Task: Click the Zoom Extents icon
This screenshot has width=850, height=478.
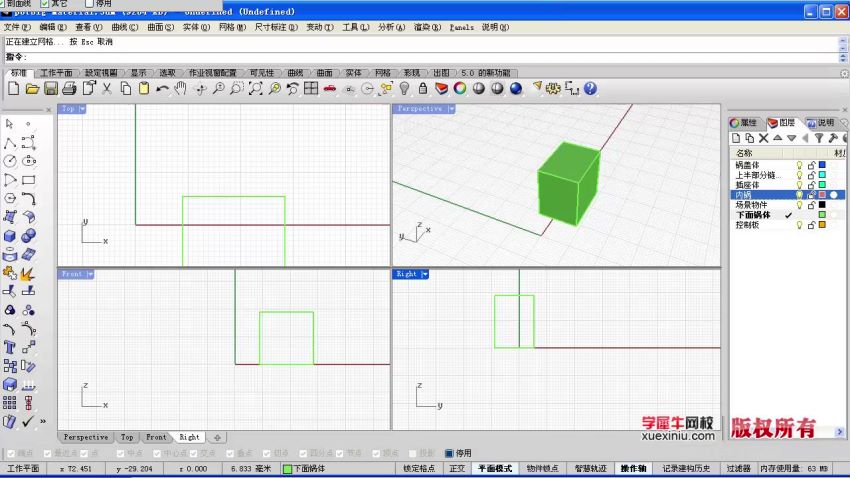Action: (x=255, y=88)
